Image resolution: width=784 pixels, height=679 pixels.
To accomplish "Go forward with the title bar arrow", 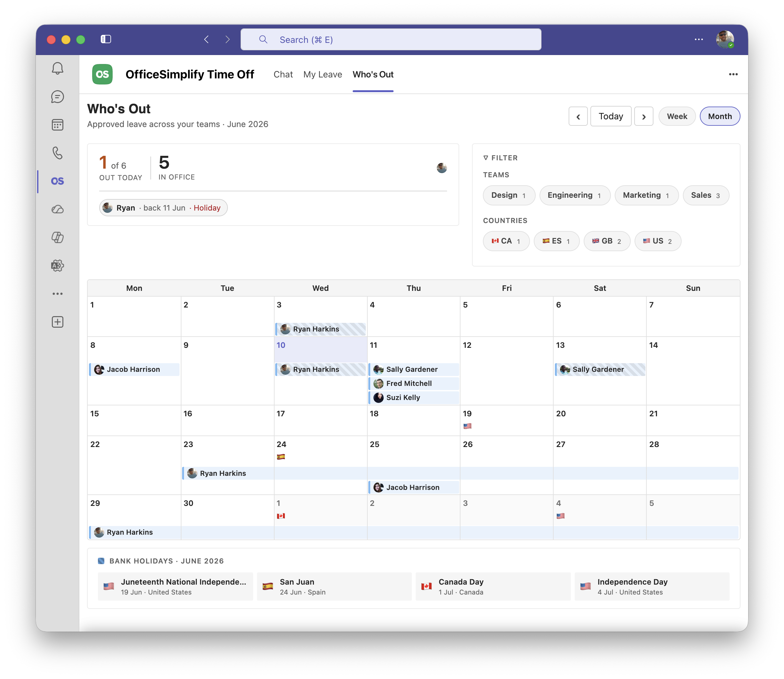I will pos(227,39).
